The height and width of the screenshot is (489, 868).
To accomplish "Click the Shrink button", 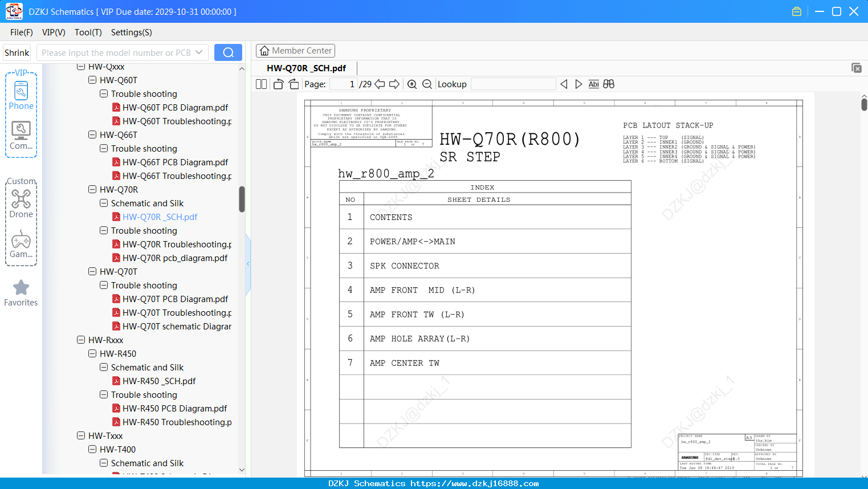I will (x=17, y=52).
